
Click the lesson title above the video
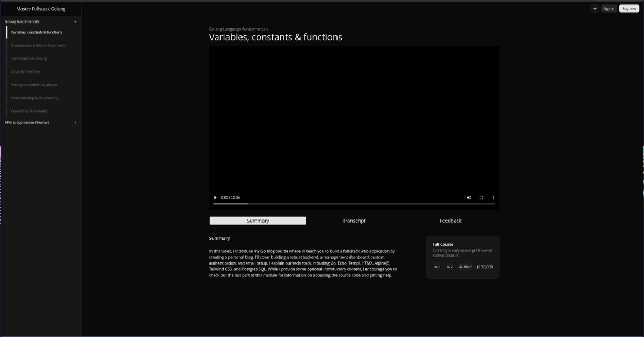(275, 37)
